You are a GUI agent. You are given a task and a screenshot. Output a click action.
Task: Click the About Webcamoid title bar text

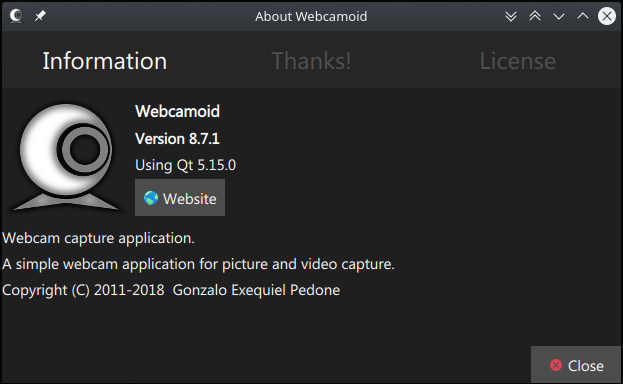pos(311,17)
